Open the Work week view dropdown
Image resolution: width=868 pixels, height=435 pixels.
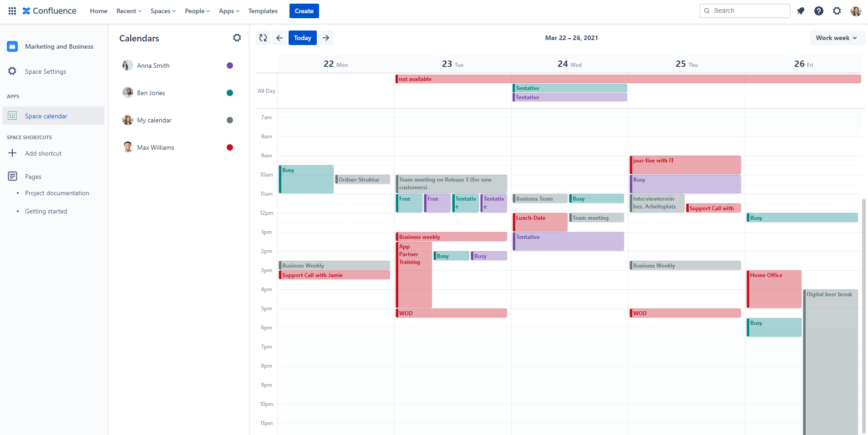click(836, 38)
